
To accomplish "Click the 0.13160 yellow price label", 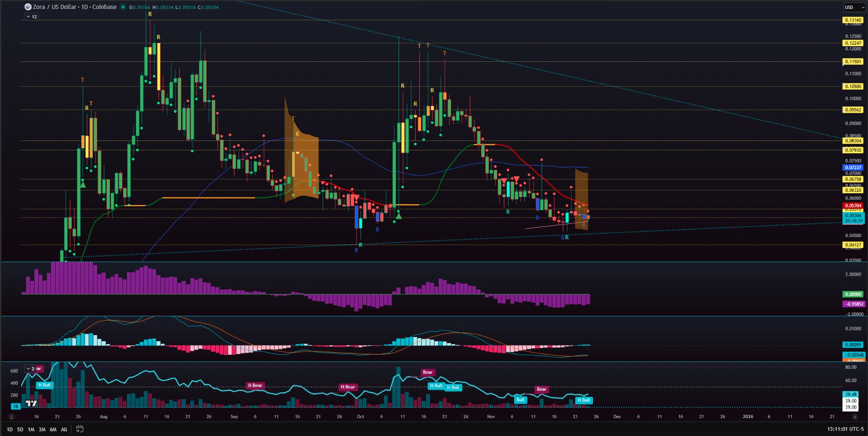I will (853, 20).
